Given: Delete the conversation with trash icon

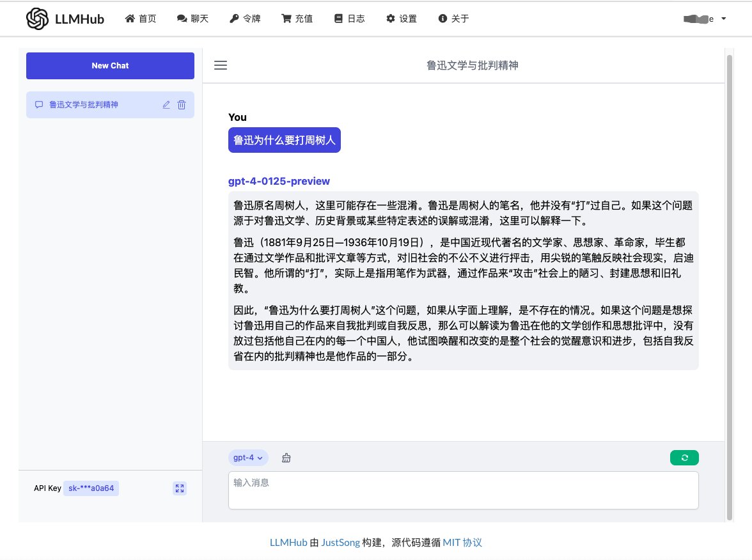Looking at the screenshot, I should [182, 105].
